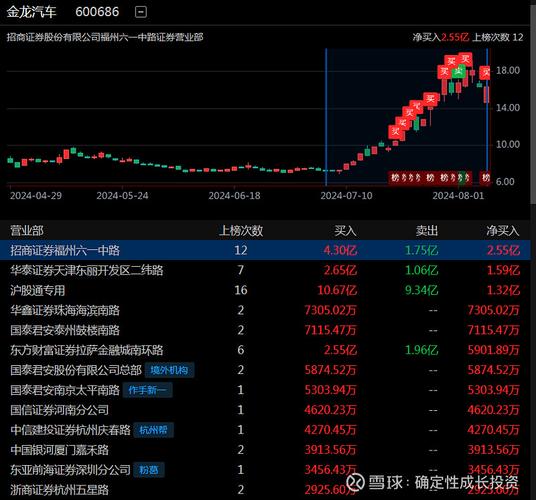Select the 东方财富证券拉萨金融城南环路 row

[x=265, y=350]
